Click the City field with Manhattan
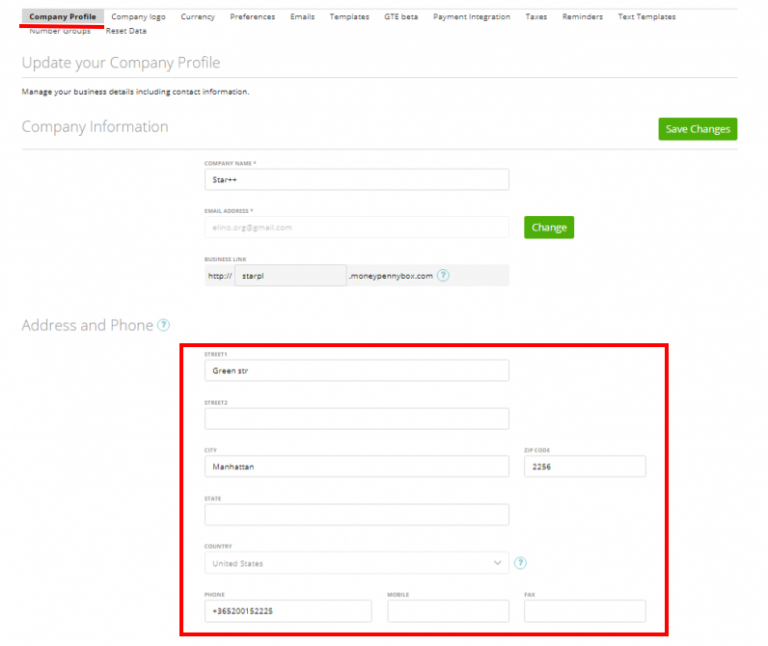The image size is (768, 646). tap(357, 467)
